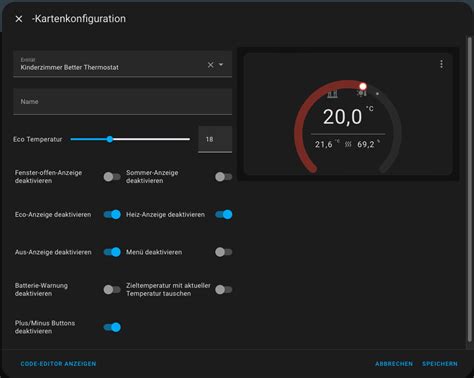Viewport: 474px width, 378px height.
Task: Click Abbrechen button
Action: [394, 364]
